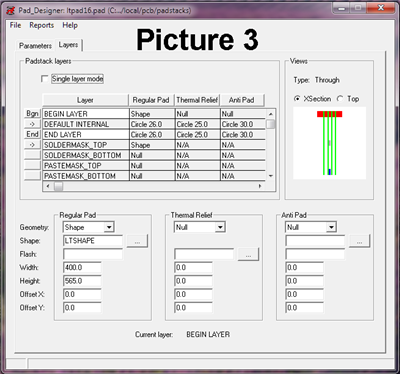Click the Thermal Relief Flash field
The width and height of the screenshot is (400, 374).
[204, 254]
